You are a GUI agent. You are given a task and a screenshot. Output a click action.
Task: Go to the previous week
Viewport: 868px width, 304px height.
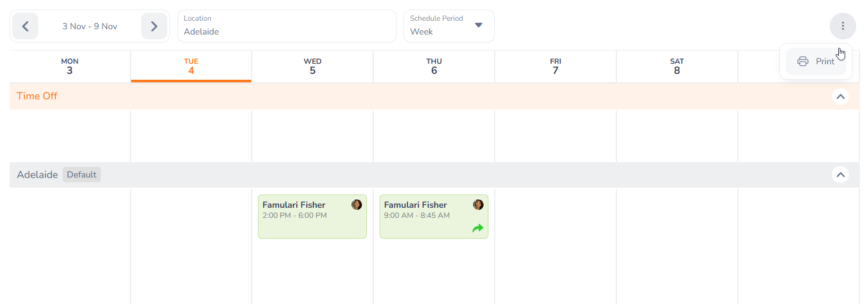[x=25, y=26]
